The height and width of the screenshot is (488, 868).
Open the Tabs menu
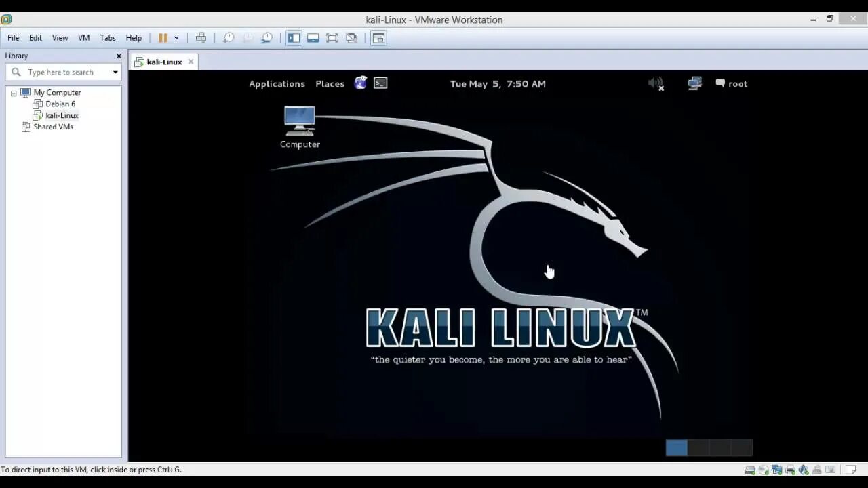tap(108, 38)
